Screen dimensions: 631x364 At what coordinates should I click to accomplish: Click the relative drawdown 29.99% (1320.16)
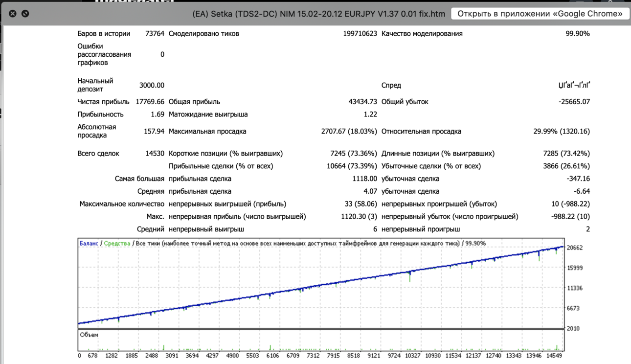[x=562, y=131]
